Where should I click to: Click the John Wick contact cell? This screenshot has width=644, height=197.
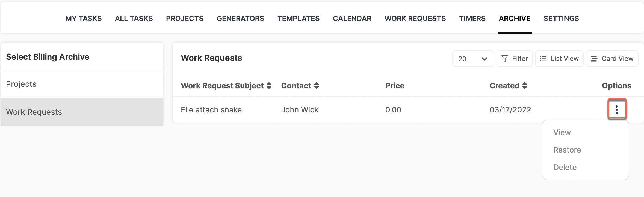300,110
